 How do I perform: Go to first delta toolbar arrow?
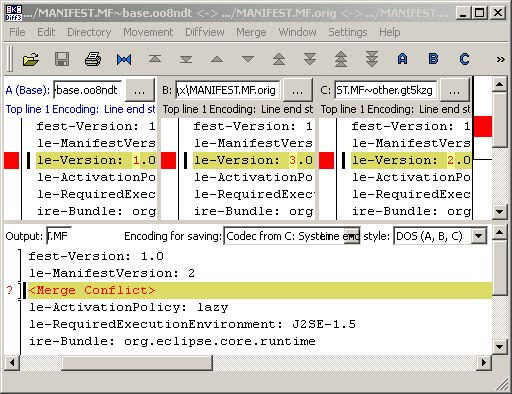[155, 59]
